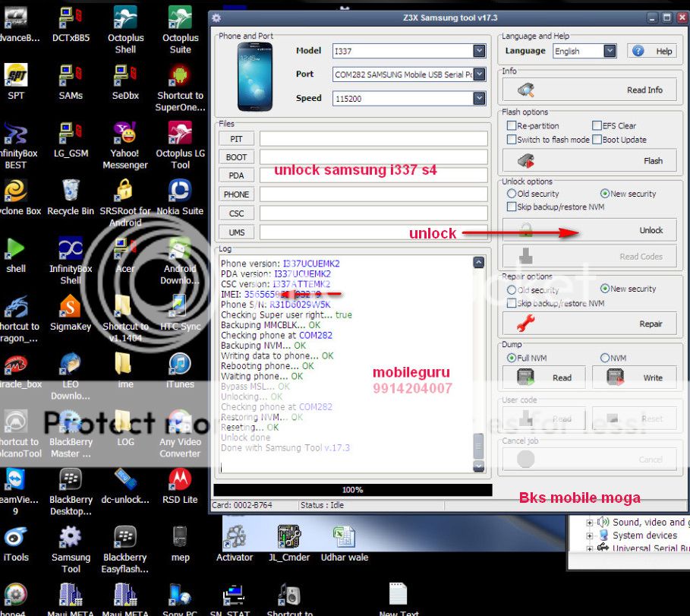Select New security in Unlock options
690x616 pixels.
click(605, 193)
